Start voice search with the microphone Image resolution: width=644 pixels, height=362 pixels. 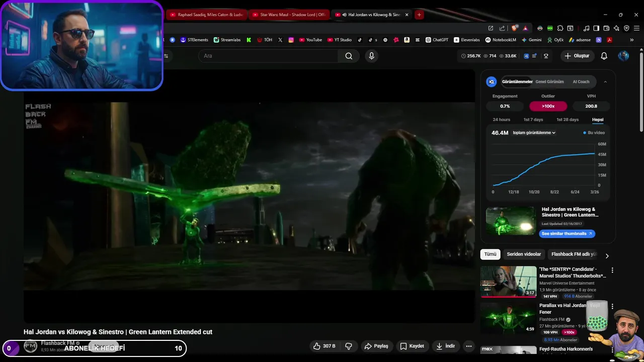click(371, 56)
